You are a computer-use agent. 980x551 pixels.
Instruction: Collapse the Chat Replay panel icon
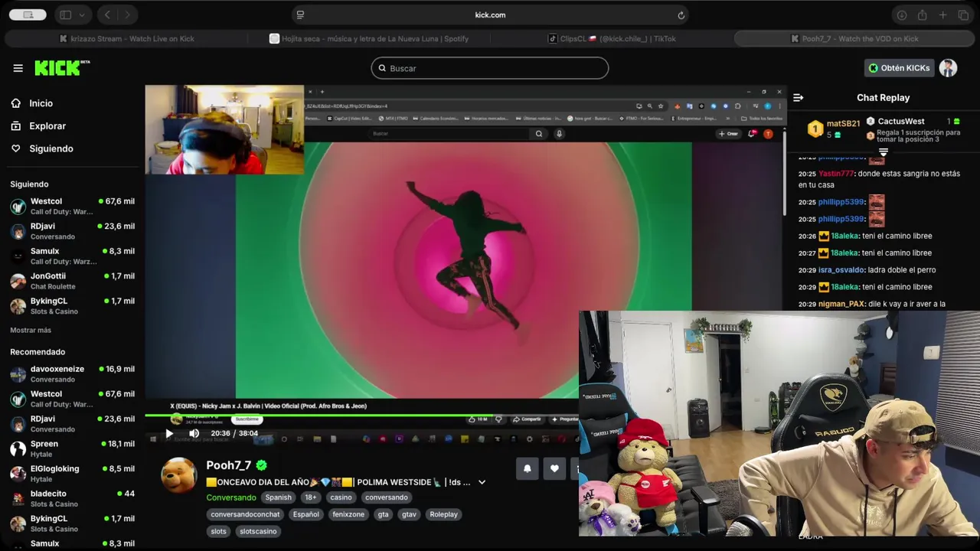(x=798, y=97)
